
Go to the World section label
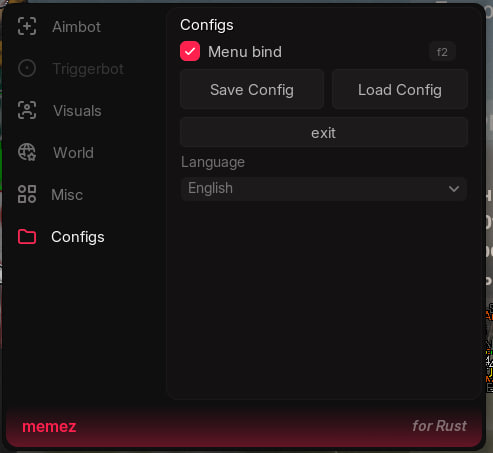(73, 153)
